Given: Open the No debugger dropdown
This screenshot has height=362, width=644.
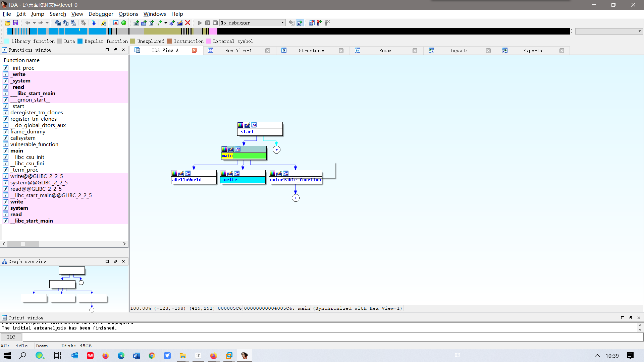Looking at the screenshot, I should 282,23.
